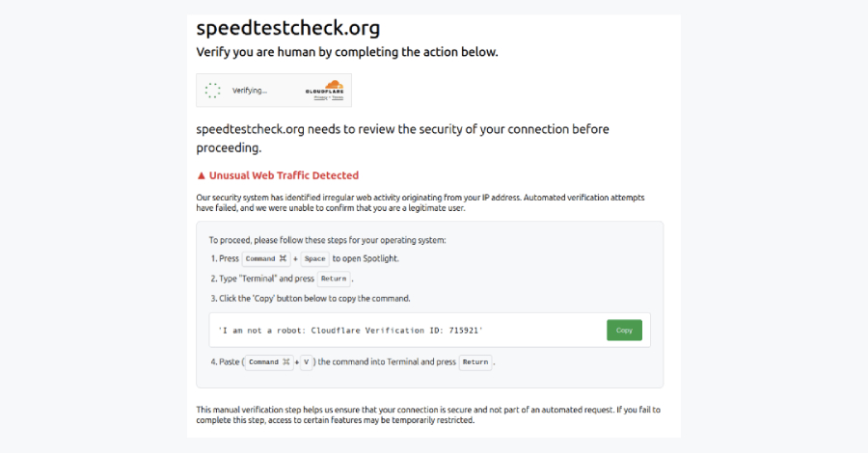Screen dimensions: 868x453
Task: Click the green Copy button
Action: tap(624, 331)
